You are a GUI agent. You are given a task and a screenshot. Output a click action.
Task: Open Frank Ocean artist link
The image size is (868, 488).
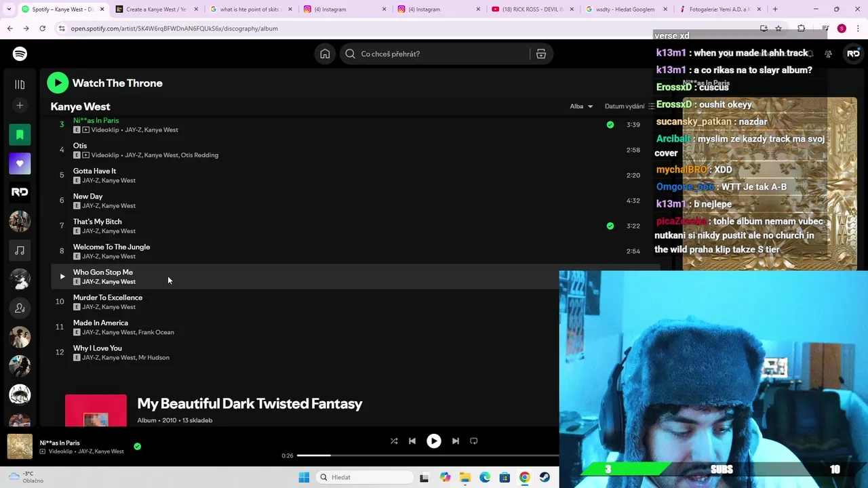[x=156, y=332]
